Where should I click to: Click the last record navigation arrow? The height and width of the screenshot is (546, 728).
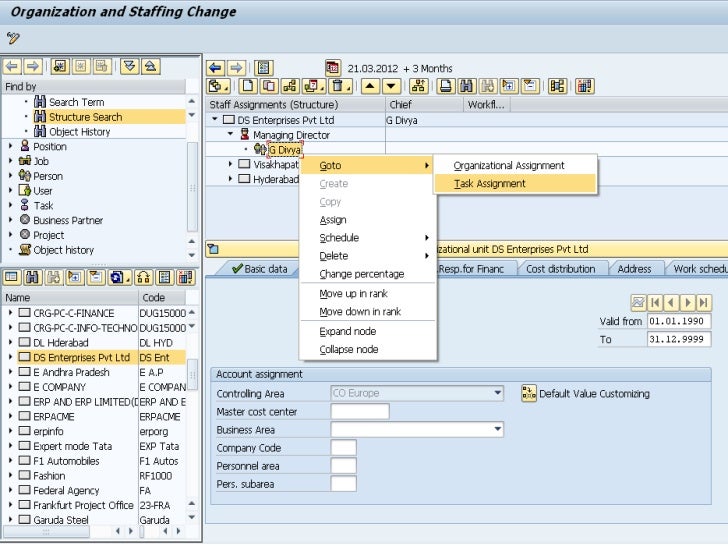tap(704, 302)
